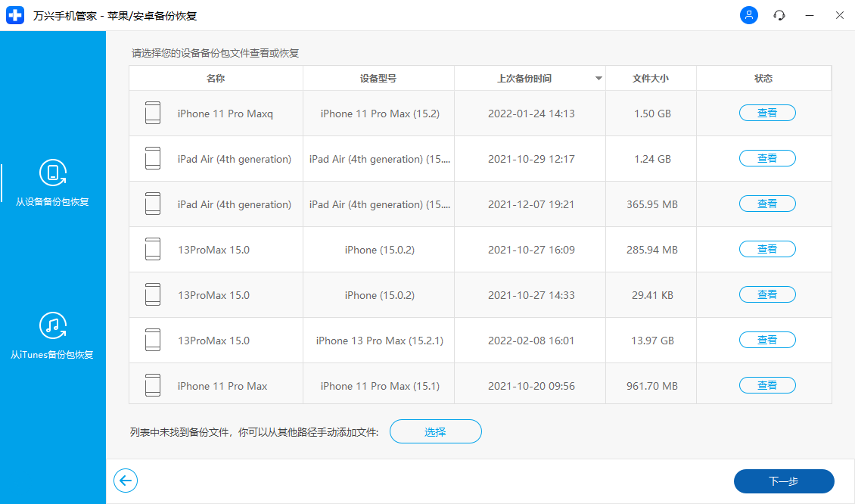Sort the list by 名称 column header
The width and height of the screenshot is (855, 504).
click(215, 78)
